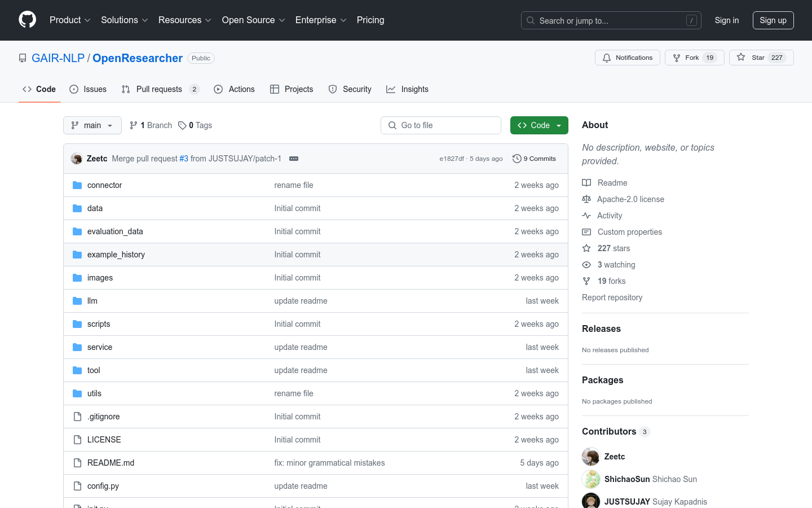Viewport: 812px width, 508px height.
Task: Switch to the Issues tab
Action: pos(88,89)
